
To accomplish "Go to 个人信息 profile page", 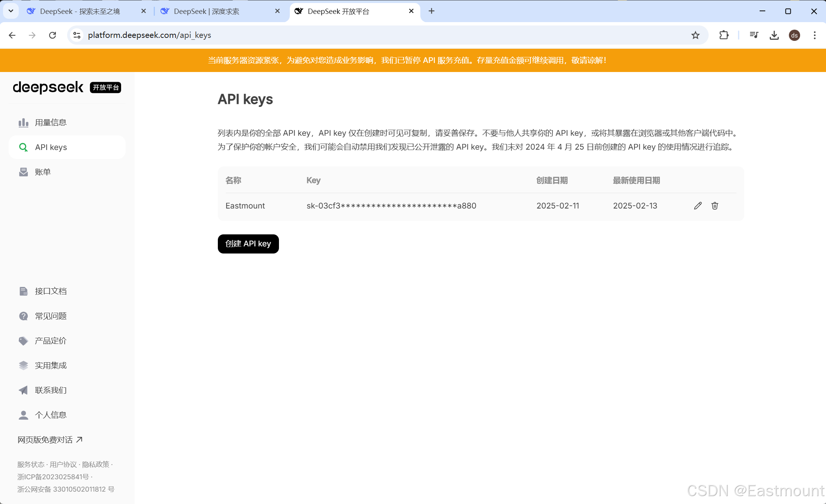I will click(51, 415).
